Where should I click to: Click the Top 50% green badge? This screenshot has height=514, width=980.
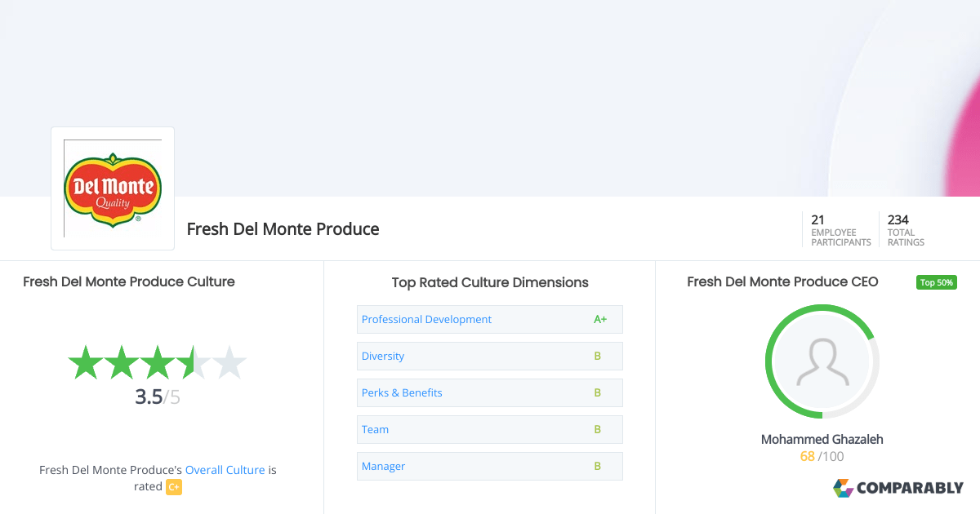tap(937, 282)
